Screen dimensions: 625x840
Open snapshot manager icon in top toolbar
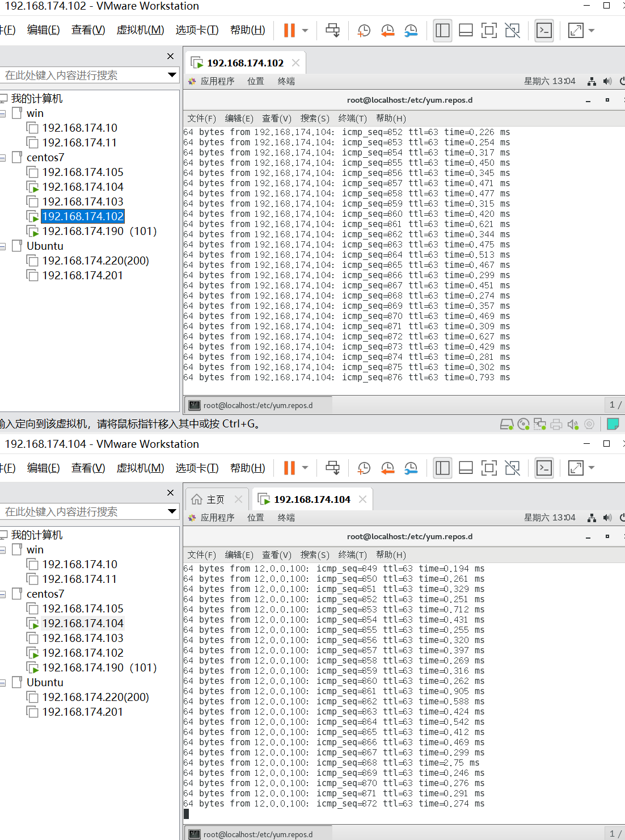pyautogui.click(x=411, y=30)
